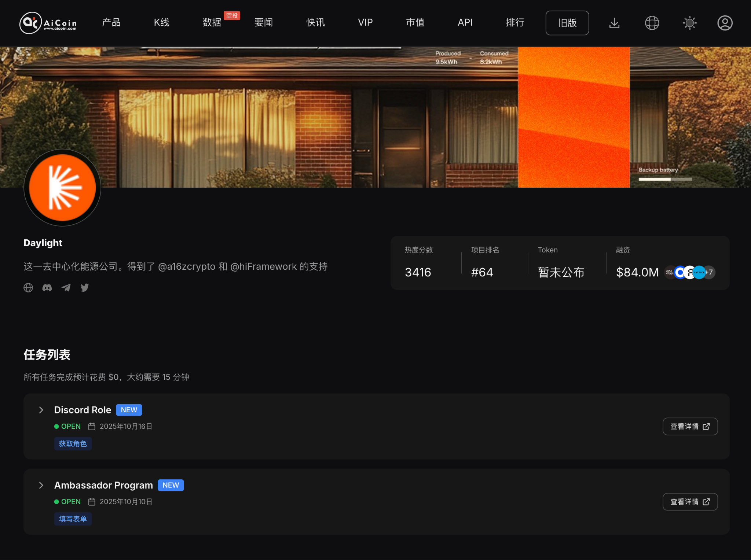This screenshot has width=751, height=560.
Task: Open Daylight's Telegram icon link
Action: tap(66, 288)
